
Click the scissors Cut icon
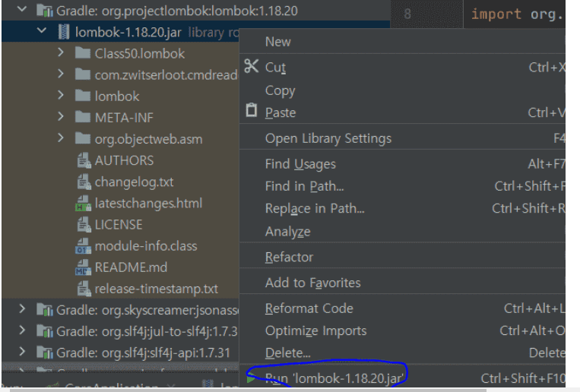click(x=252, y=67)
